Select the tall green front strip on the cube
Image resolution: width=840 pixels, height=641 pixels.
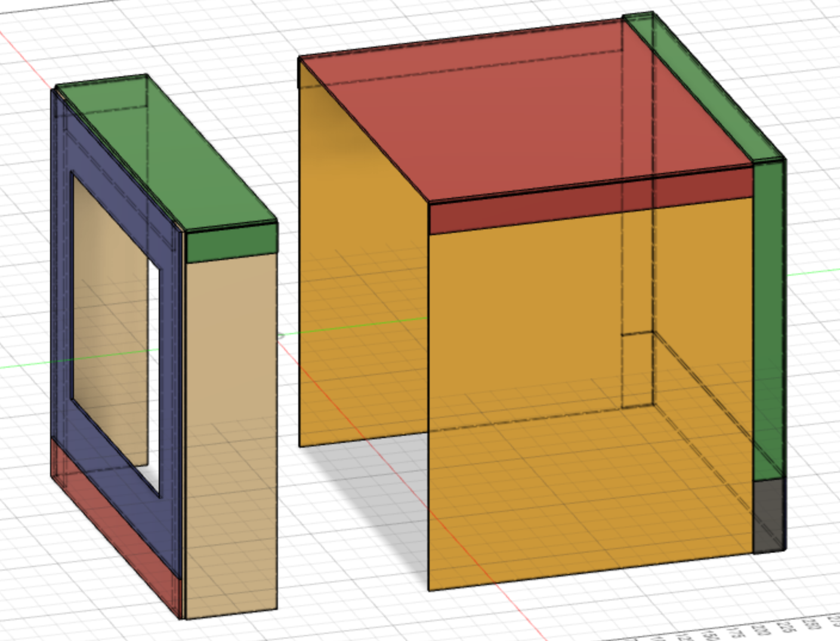click(x=768, y=319)
